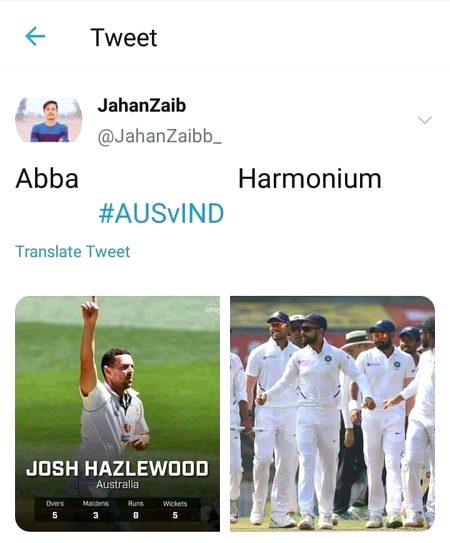This screenshot has width=450, height=543.
Task: Open JahanZaib's round profile picture
Action: coord(49,120)
